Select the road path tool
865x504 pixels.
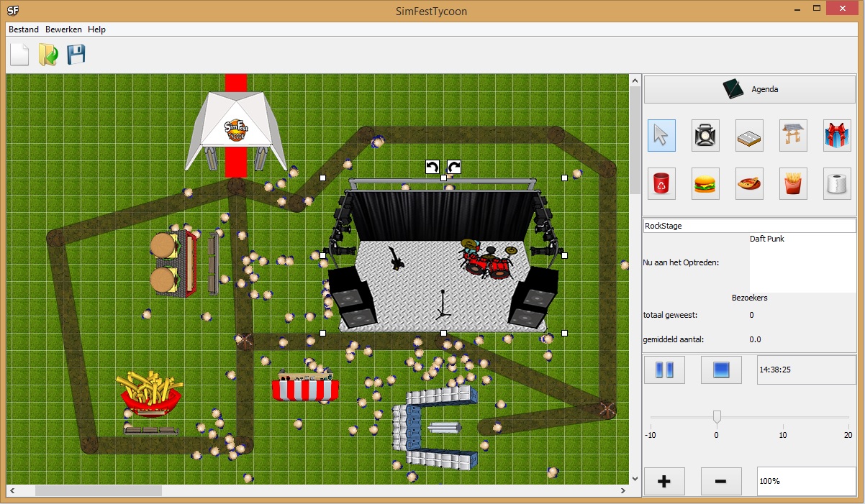(x=749, y=135)
